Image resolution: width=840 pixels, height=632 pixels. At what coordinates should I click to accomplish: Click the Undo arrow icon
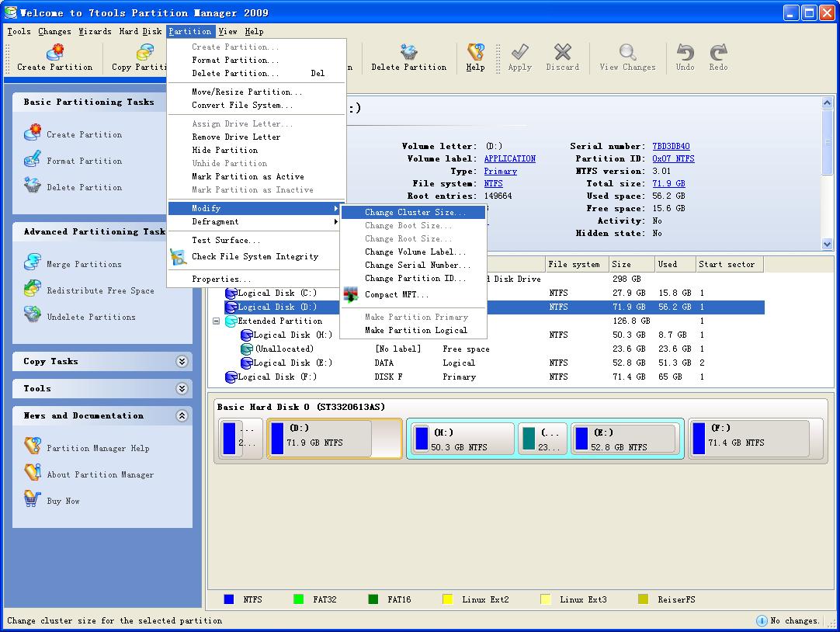tap(685, 53)
